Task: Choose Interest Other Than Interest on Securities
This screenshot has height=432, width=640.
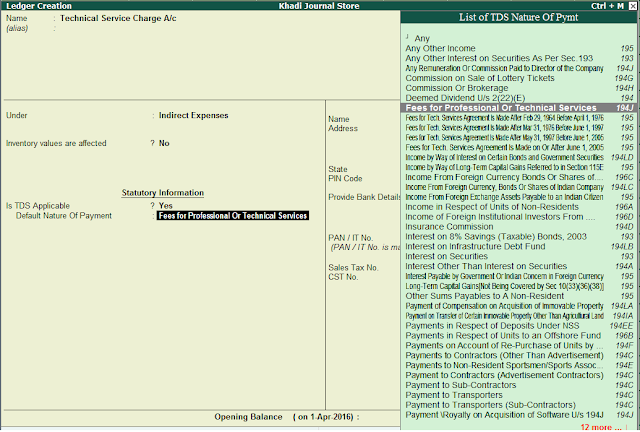Action: click(519, 266)
